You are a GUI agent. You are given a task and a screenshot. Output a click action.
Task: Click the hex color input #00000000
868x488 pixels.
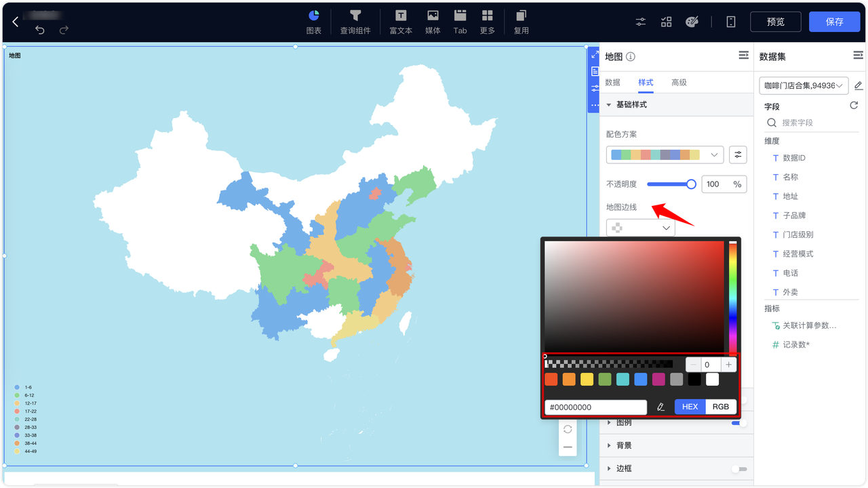595,407
